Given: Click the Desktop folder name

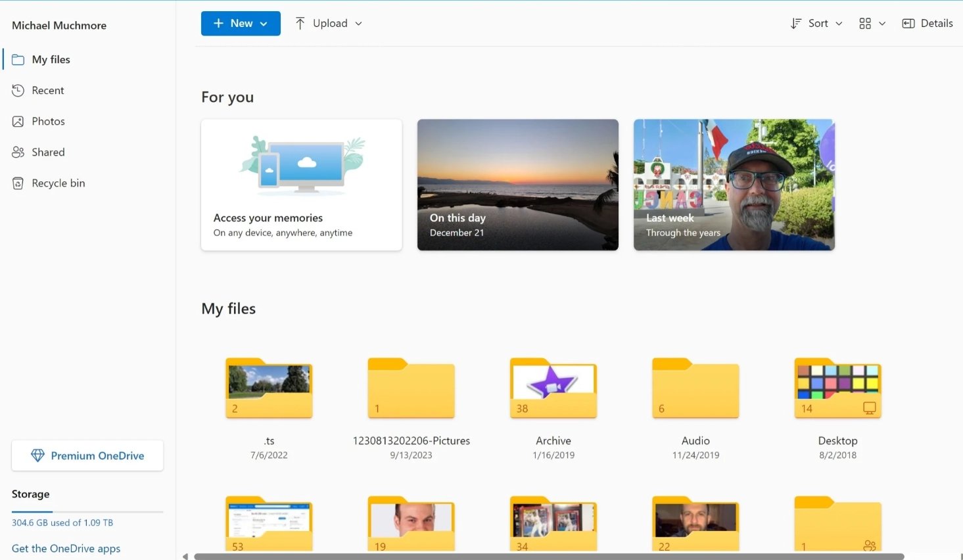Looking at the screenshot, I should [x=838, y=441].
